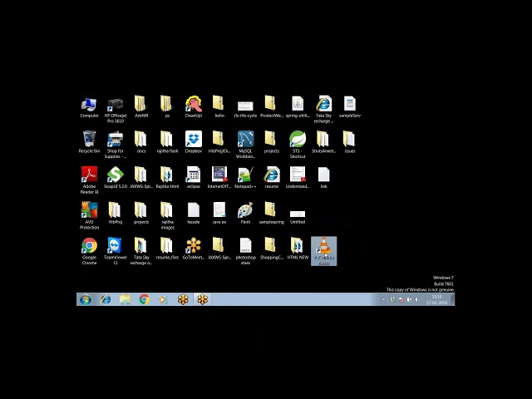532x399 pixels.
Task: Select the issues folder
Action: tap(350, 142)
